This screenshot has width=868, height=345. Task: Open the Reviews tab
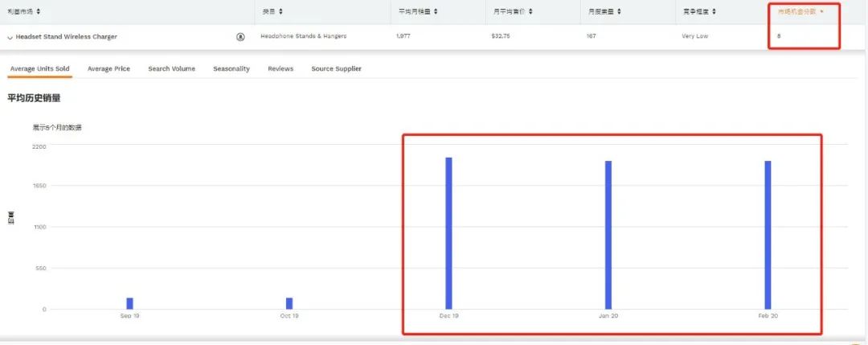280,68
